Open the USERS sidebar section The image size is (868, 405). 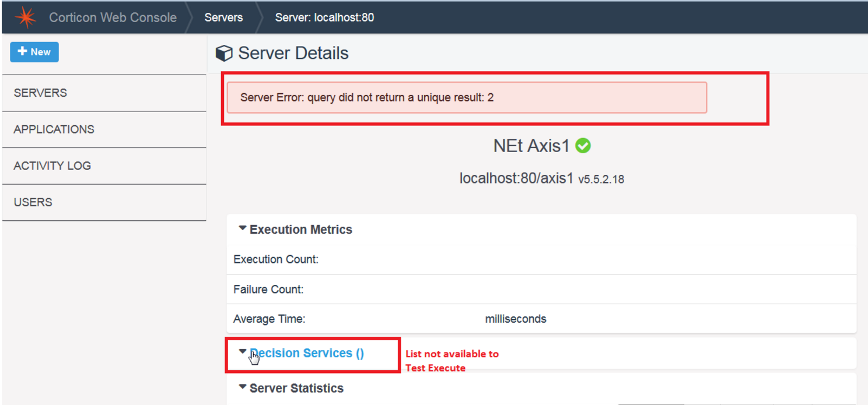pos(104,202)
